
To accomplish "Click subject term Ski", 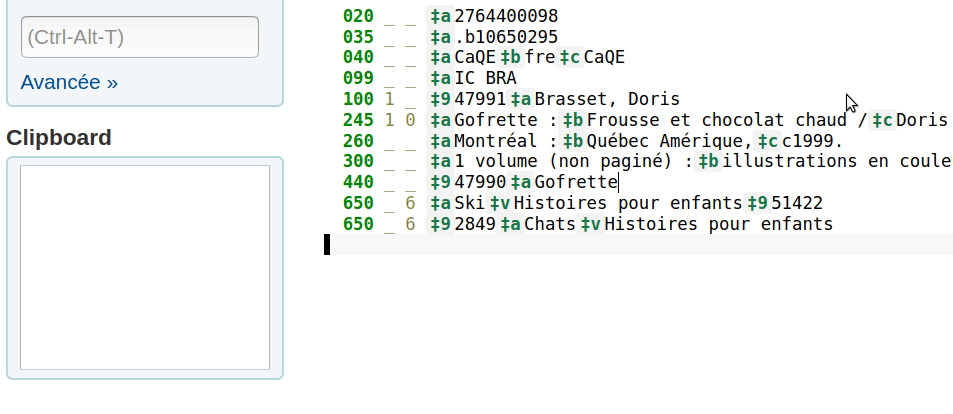I will tap(470, 203).
